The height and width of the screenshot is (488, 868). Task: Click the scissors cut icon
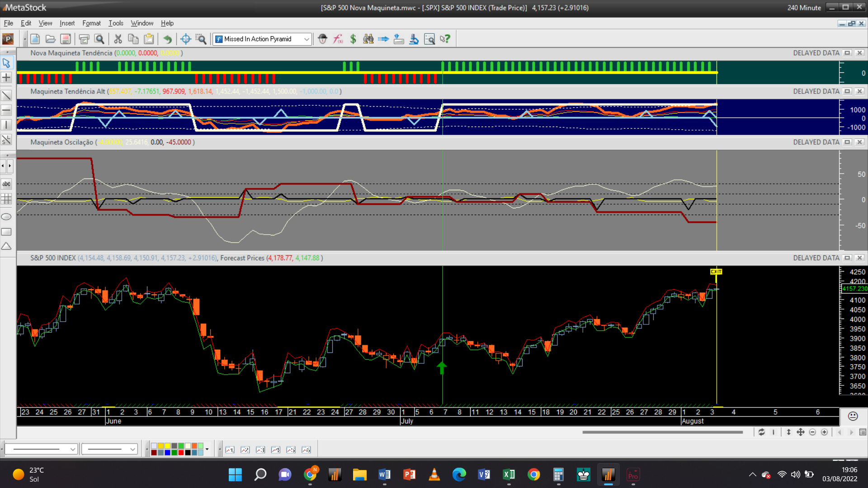click(118, 39)
